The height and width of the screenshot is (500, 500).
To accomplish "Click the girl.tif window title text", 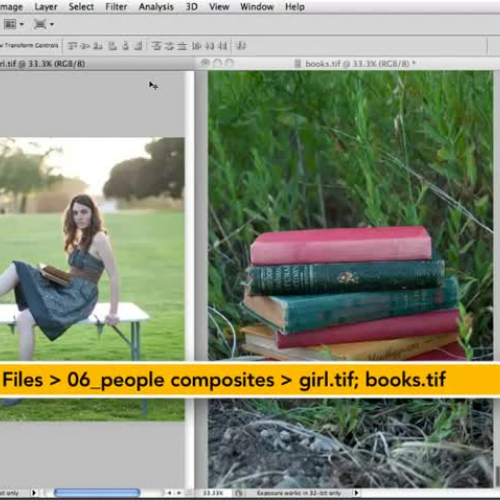I will [x=42, y=64].
